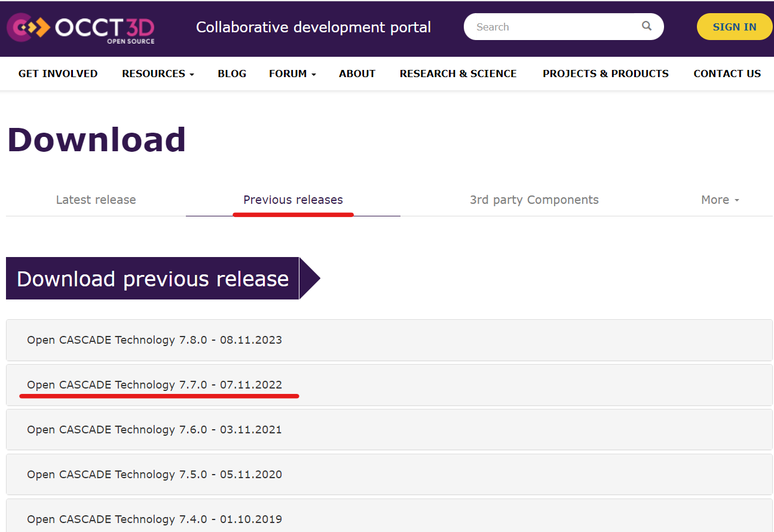The height and width of the screenshot is (532, 774).
Task: Click the OCCT3D Open Source logo
Action: click(x=80, y=29)
